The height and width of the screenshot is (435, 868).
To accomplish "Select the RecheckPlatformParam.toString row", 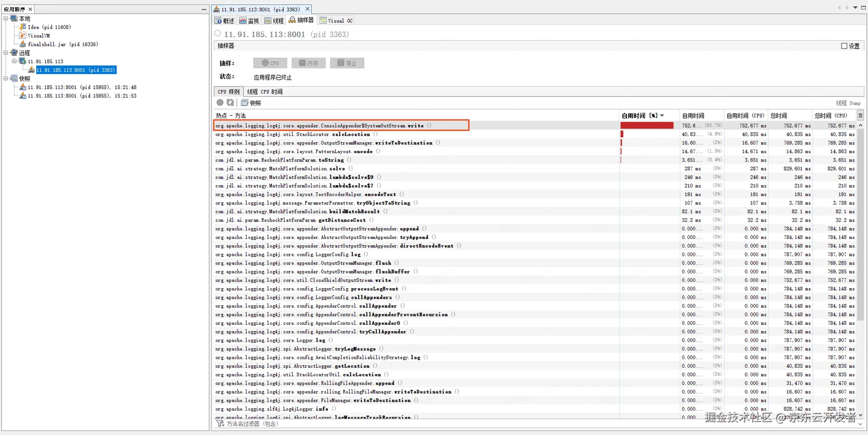I will pos(535,160).
